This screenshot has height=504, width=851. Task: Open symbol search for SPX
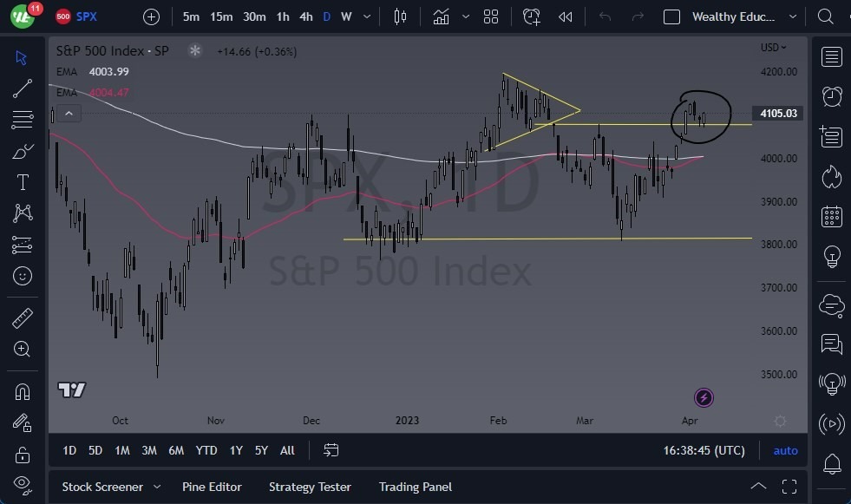point(85,16)
